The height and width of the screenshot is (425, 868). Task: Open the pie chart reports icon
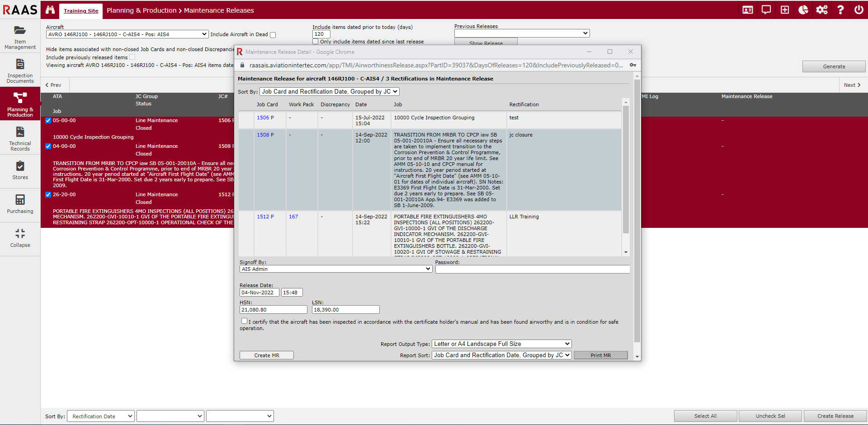[x=803, y=10]
